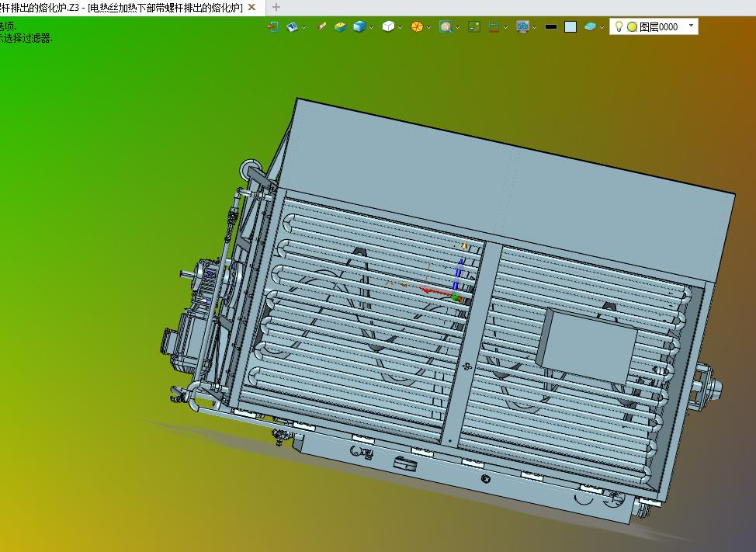Click the gray rectangular box on model

pos(586,345)
